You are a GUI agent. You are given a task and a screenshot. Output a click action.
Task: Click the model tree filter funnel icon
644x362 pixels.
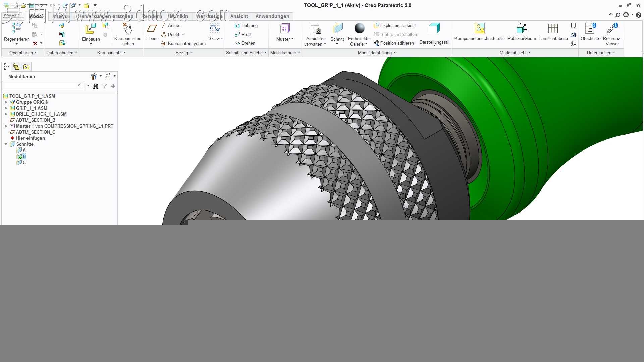tap(104, 86)
